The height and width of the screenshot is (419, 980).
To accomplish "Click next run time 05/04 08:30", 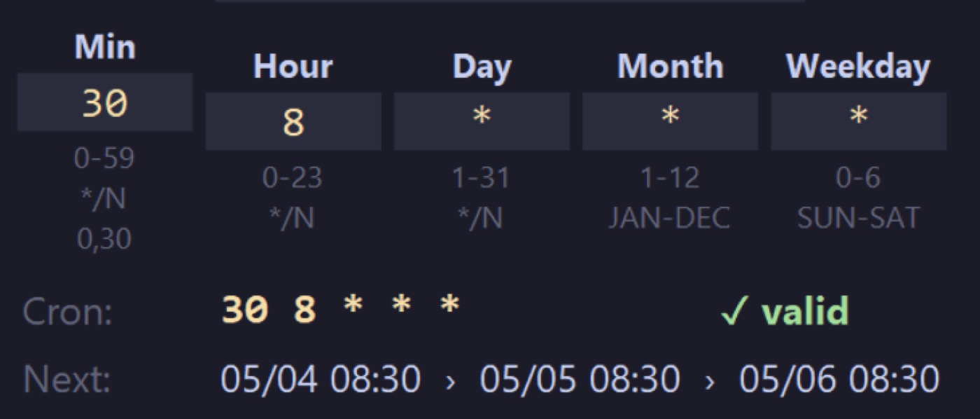I will click(321, 379).
